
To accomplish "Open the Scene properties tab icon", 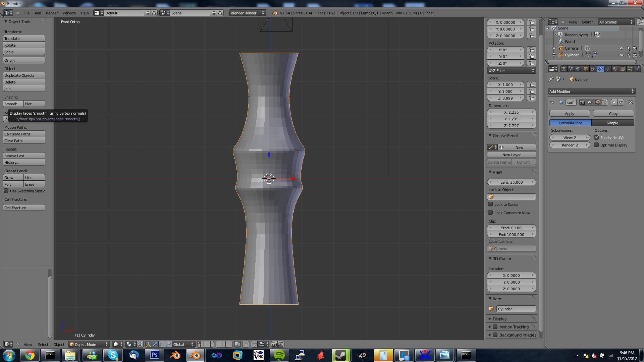I will (x=571, y=69).
